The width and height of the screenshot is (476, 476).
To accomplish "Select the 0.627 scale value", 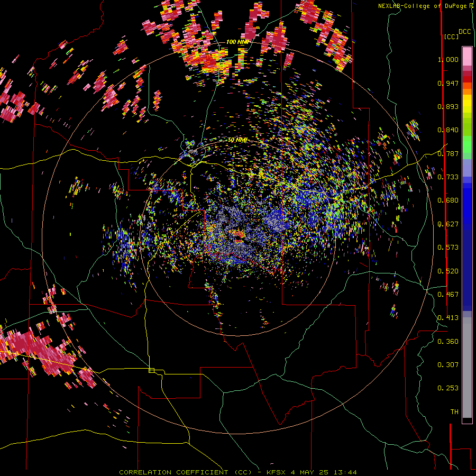I will (448, 224).
